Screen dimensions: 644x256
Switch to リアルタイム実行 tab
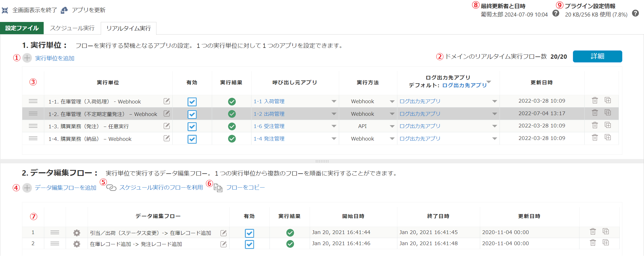[128, 28]
